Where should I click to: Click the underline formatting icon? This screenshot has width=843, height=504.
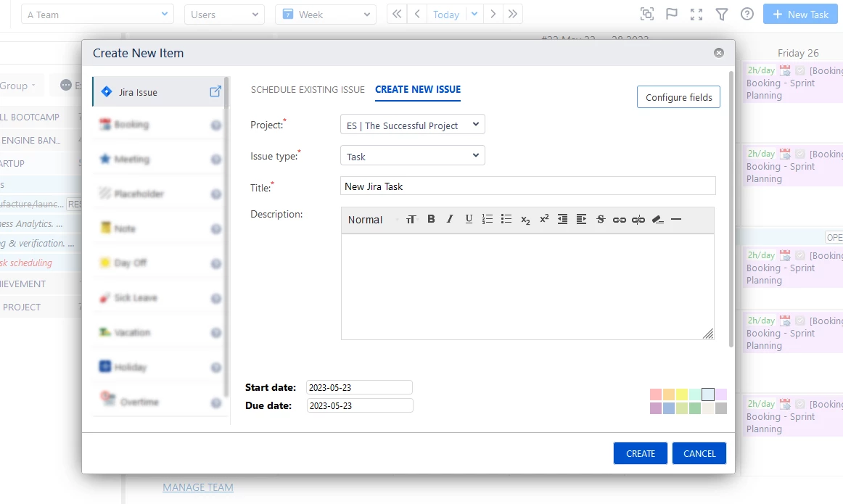[x=469, y=219]
